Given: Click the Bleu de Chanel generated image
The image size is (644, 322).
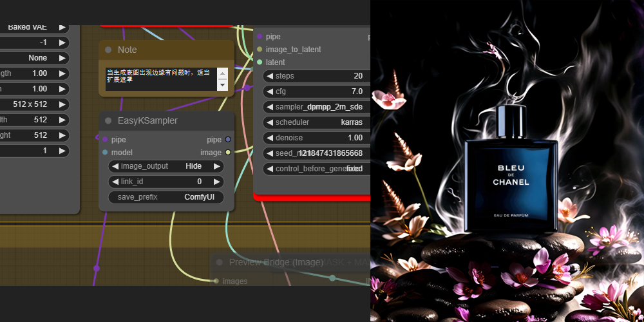Looking at the screenshot, I should [x=507, y=161].
